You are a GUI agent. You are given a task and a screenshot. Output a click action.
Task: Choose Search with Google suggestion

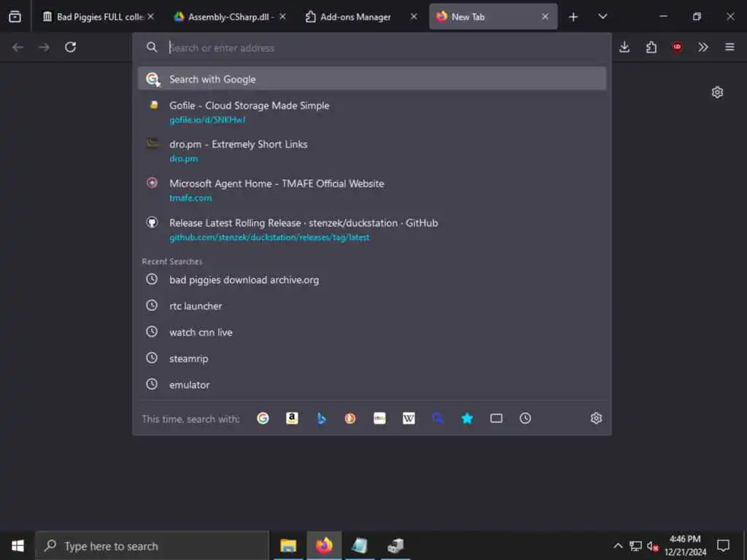pyautogui.click(x=371, y=79)
